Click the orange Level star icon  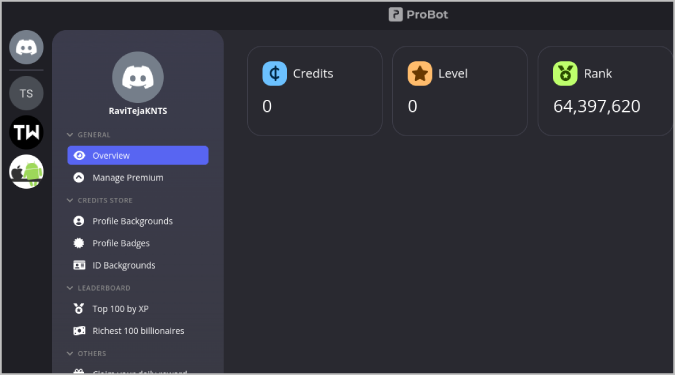(420, 74)
